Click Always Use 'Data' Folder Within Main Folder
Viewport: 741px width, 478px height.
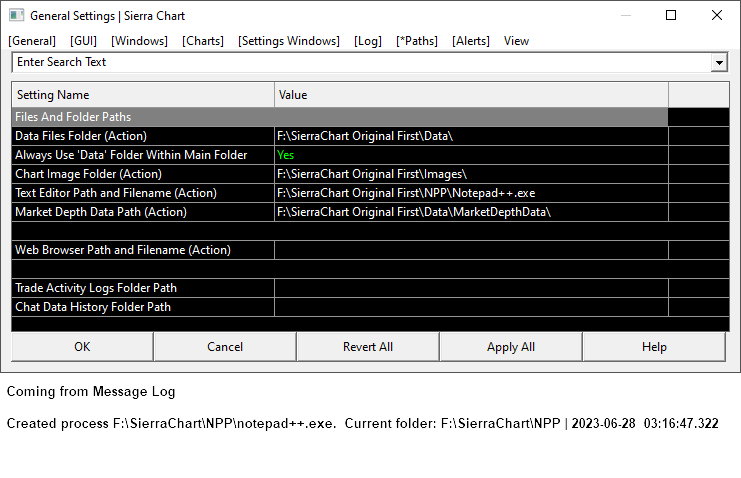(143, 155)
